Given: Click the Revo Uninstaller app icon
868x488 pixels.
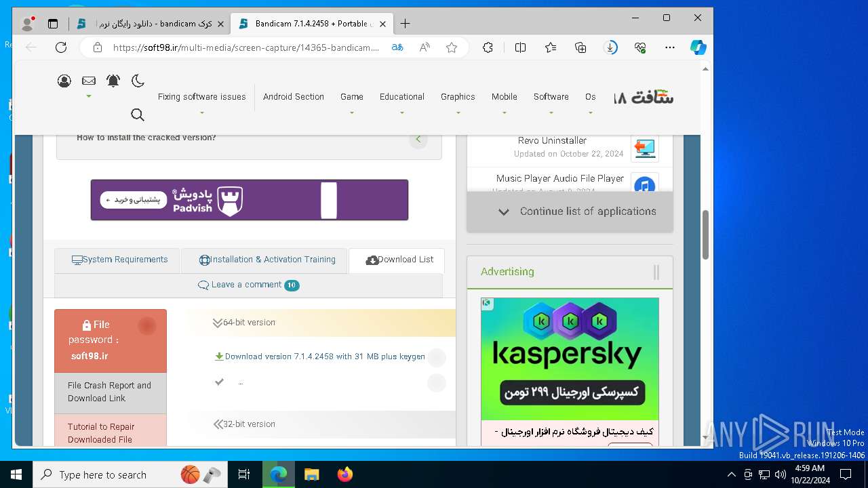Looking at the screenshot, I should pos(644,148).
